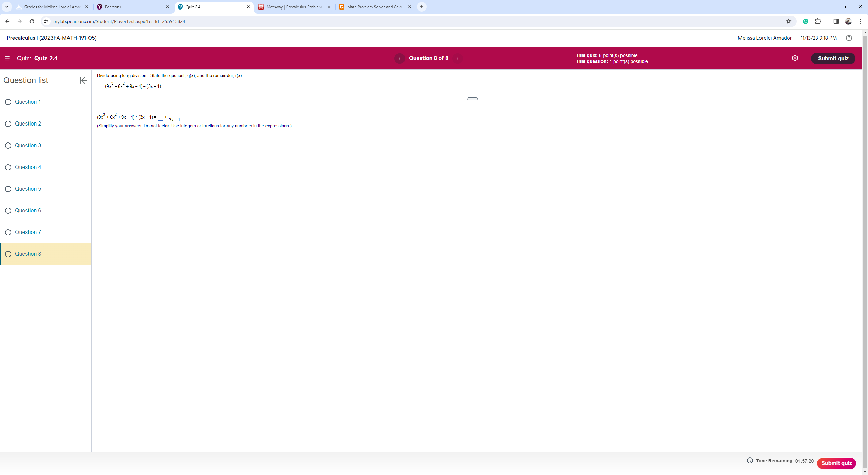Image resolution: width=868 pixels, height=475 pixels.
Task: Go to the previous question arrow
Action: pyautogui.click(x=399, y=58)
